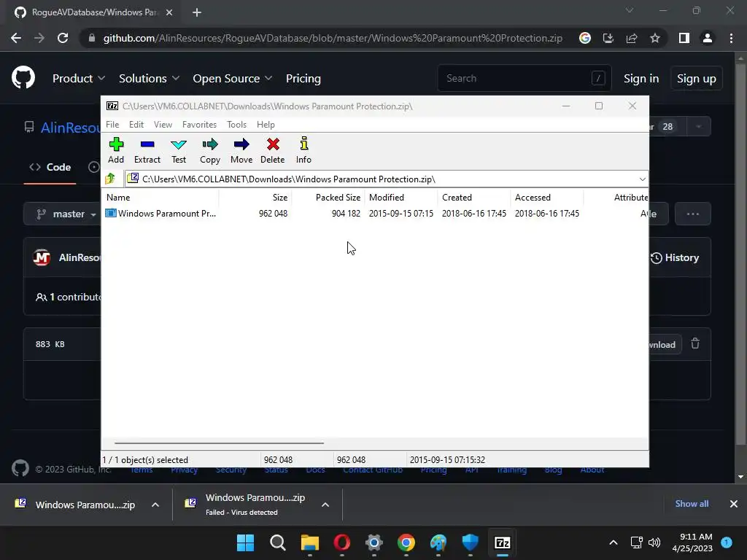
Task: Click Show all downloads
Action: pyautogui.click(x=692, y=504)
